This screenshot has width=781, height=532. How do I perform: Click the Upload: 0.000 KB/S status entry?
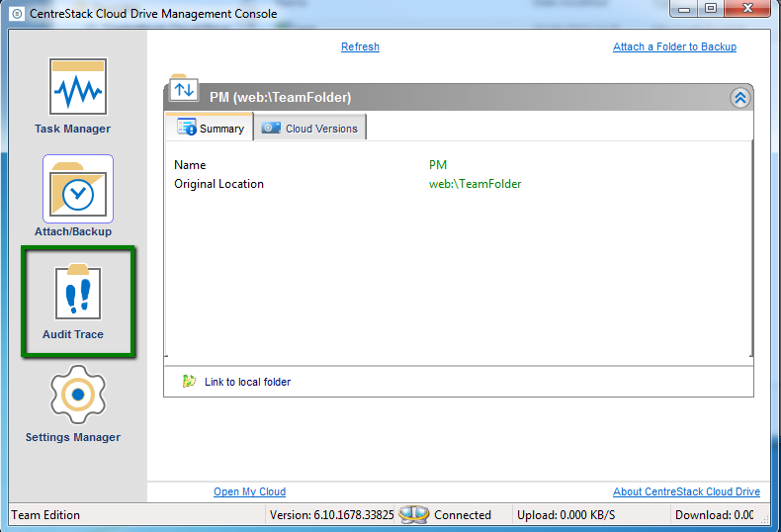click(565, 515)
